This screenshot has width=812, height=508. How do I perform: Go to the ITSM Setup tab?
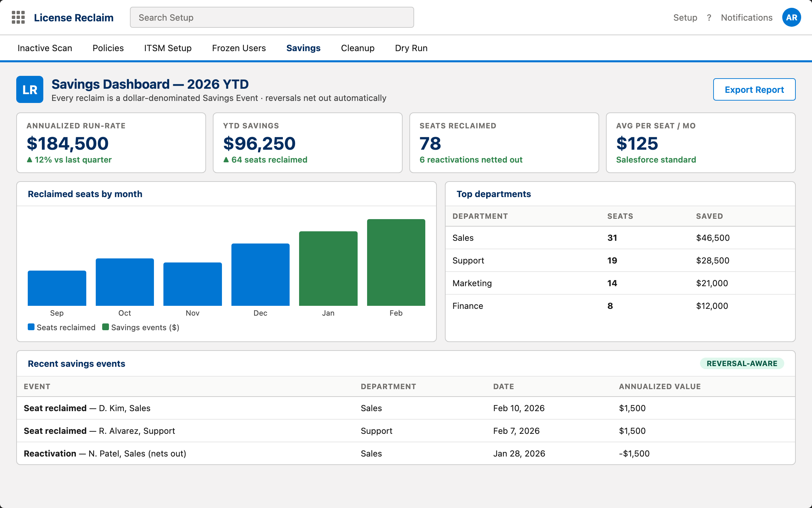[168, 48]
